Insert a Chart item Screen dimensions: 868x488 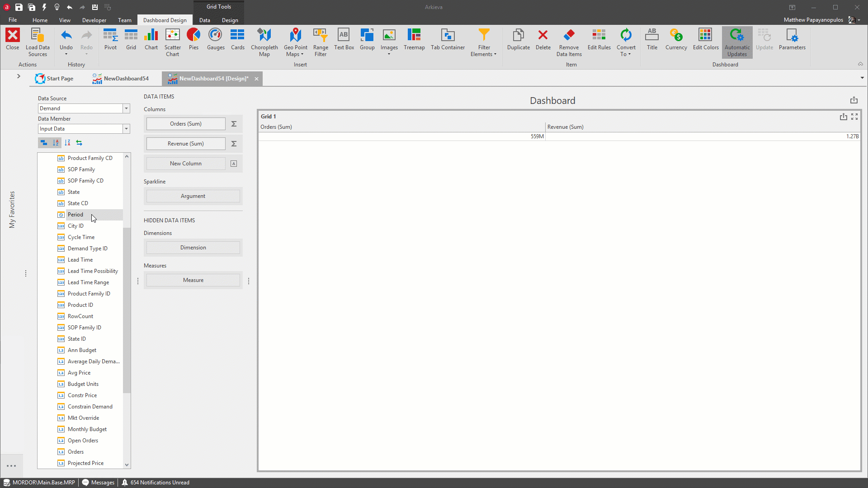[151, 39]
